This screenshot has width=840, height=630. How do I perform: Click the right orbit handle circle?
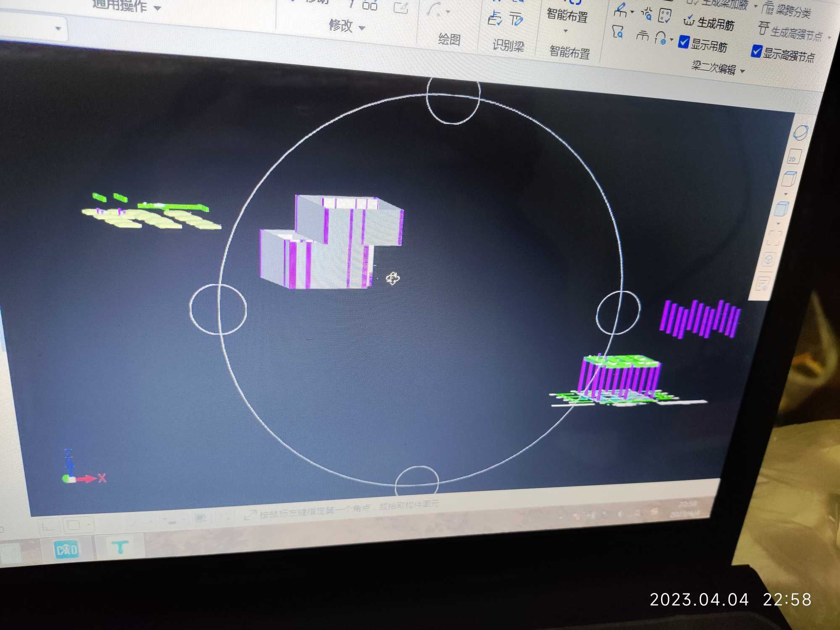pyautogui.click(x=619, y=312)
